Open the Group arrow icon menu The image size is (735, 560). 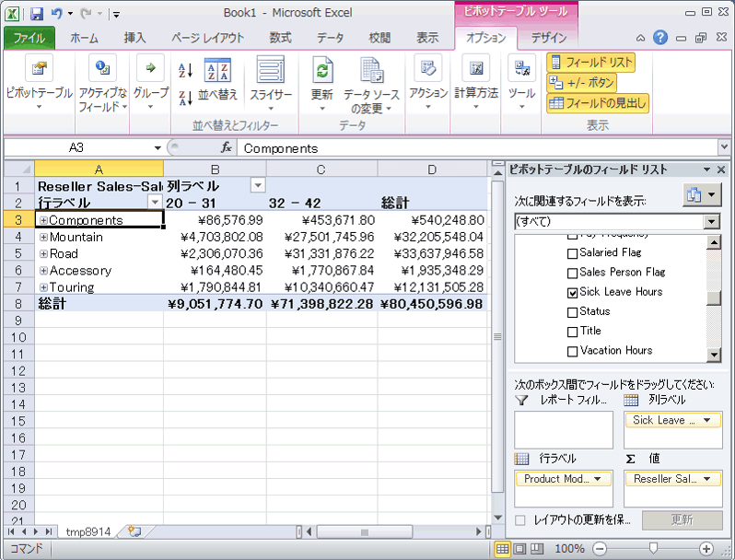(x=150, y=69)
